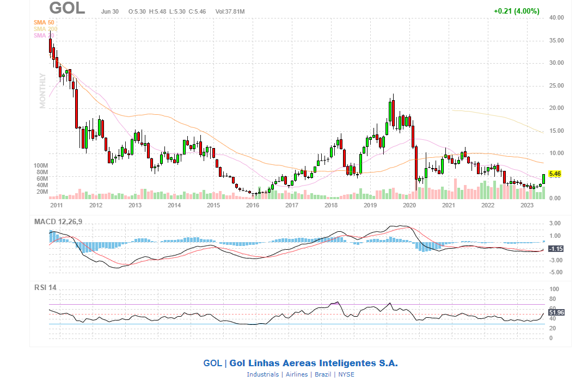588x382 pixels.
Task: Click the yellow 5.46 last price tag
Action: [555, 174]
